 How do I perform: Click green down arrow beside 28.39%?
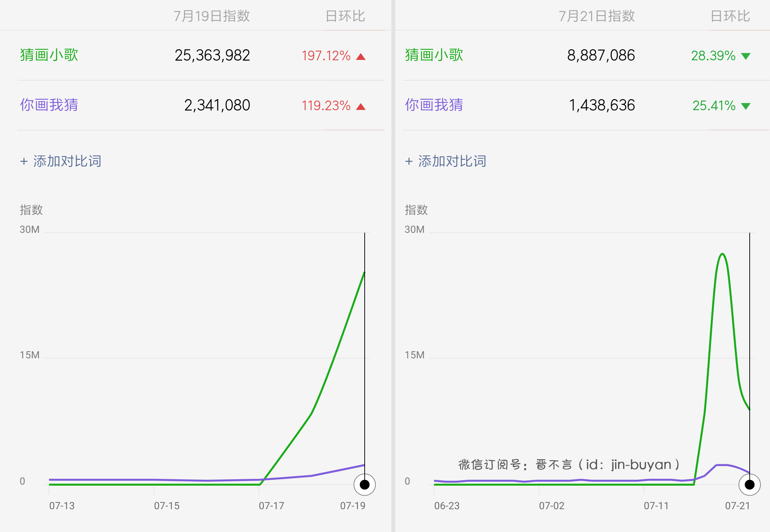(x=746, y=56)
